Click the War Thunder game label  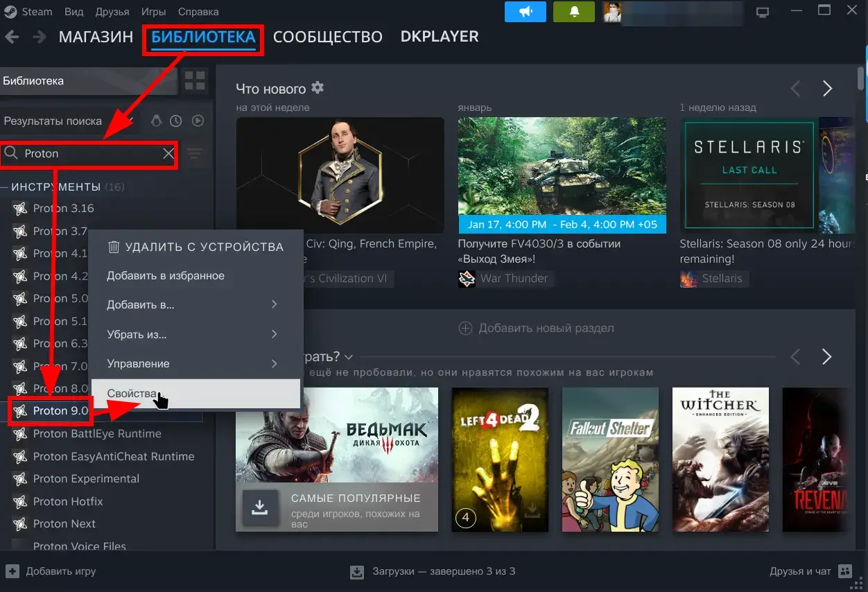pos(514,279)
